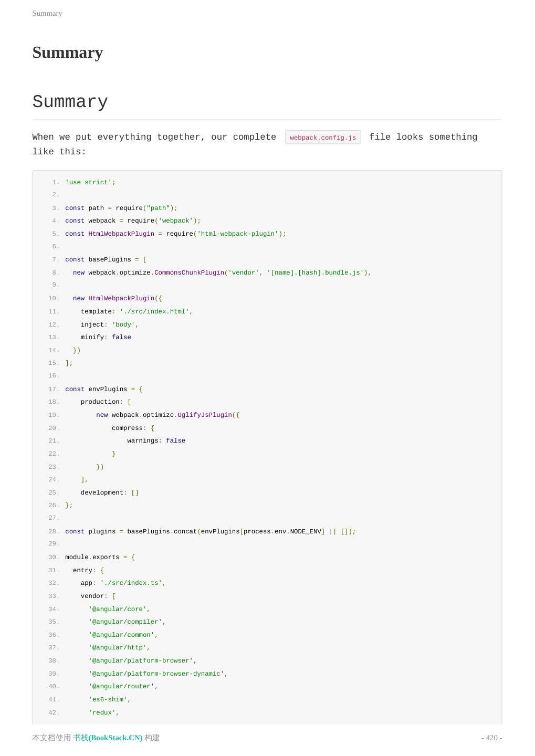Click the '@angular/platform-browser-dynamic' vendor entry
The image size is (535, 756).
(x=158, y=674)
